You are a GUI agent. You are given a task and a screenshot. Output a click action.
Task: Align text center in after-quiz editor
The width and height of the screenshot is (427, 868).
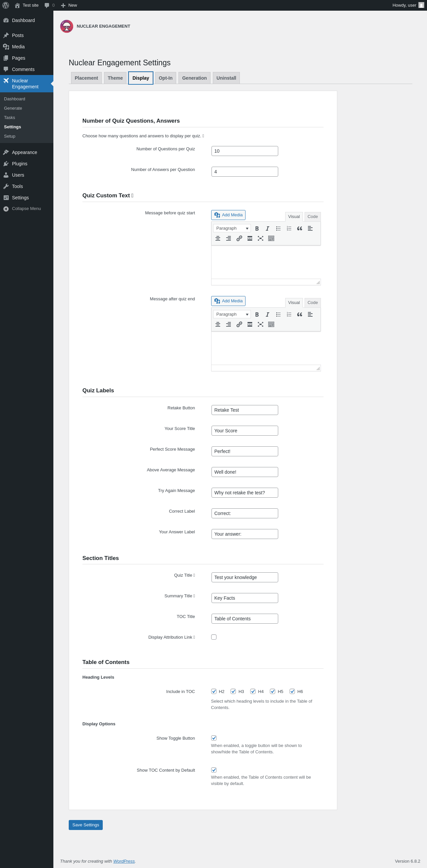coord(218,324)
